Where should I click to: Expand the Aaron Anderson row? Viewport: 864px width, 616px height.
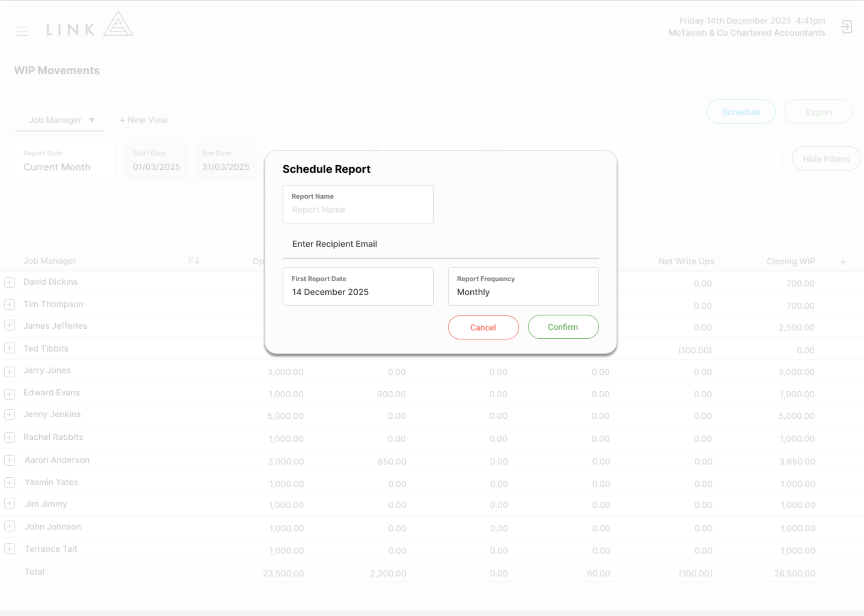pos(10,460)
